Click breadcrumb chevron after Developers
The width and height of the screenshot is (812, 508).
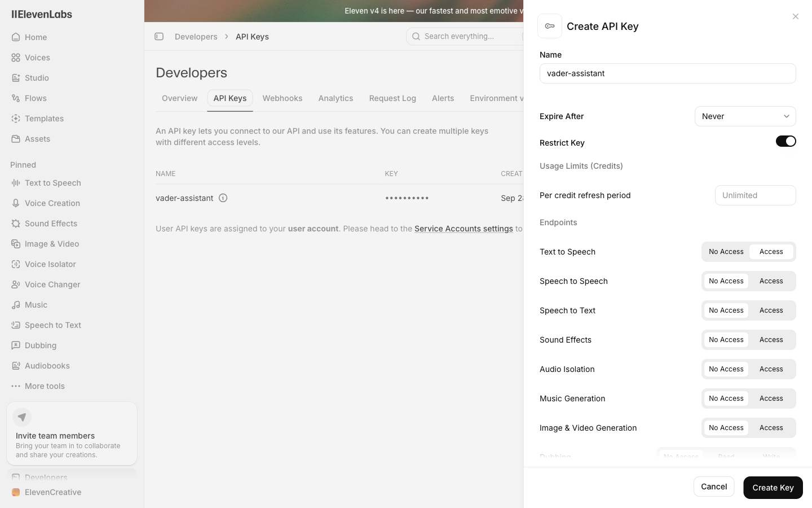coord(227,37)
